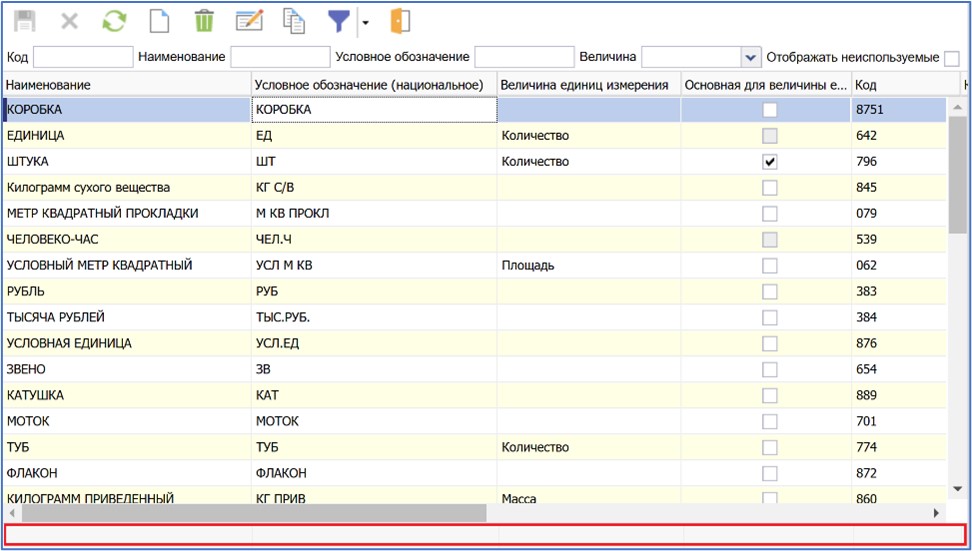Refresh the list with green arrows icon
972x551 pixels.
[x=115, y=21]
